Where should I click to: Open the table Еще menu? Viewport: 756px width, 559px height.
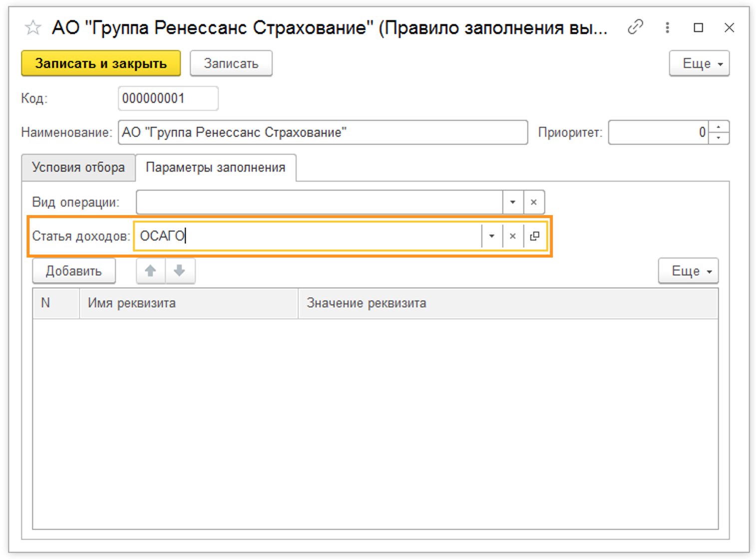pyautogui.click(x=688, y=271)
